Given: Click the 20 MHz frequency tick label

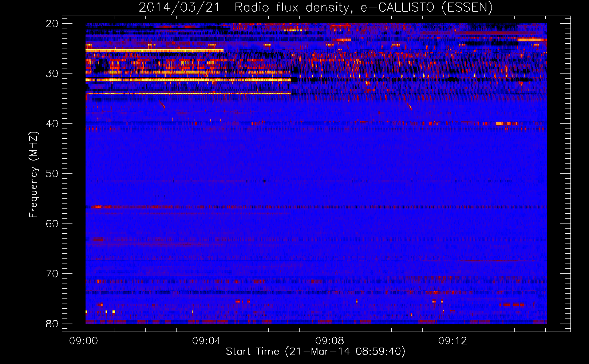Looking at the screenshot, I should [52, 24].
